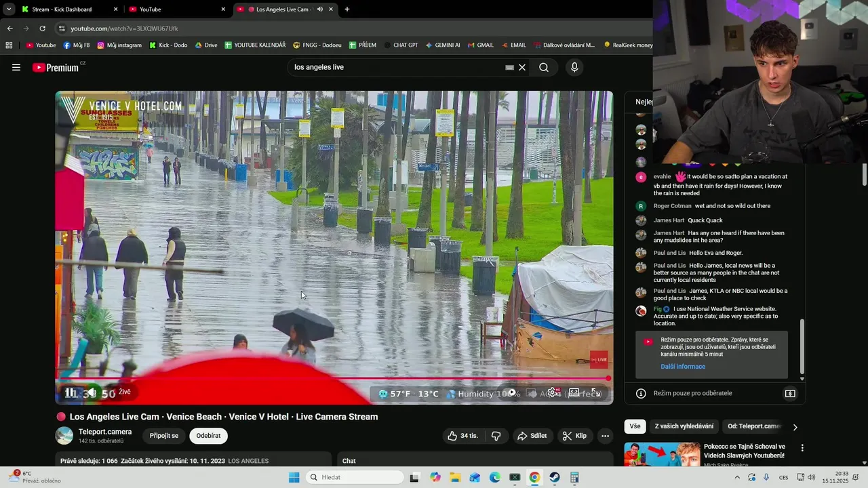The image size is (868, 488).
Task: Open video player settings gear
Action: pyautogui.click(x=554, y=392)
